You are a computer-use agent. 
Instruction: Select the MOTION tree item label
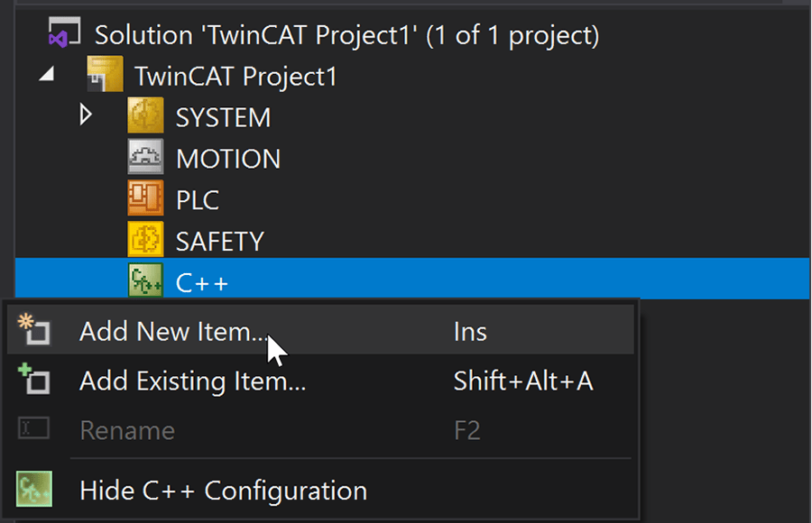tap(228, 159)
